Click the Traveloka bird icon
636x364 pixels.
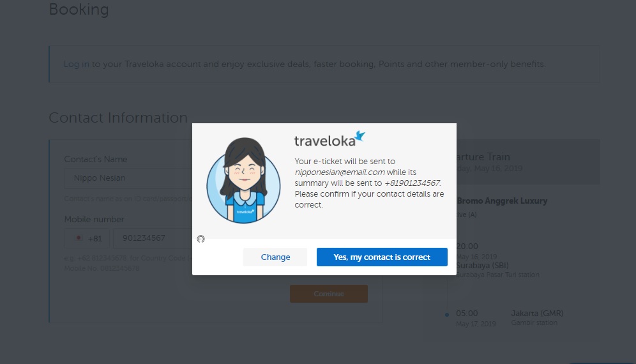[x=360, y=137]
